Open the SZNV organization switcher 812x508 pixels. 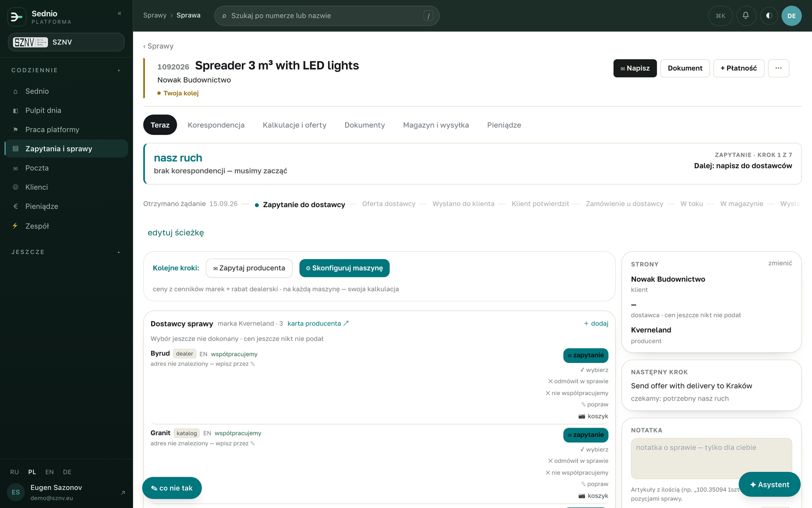66,42
